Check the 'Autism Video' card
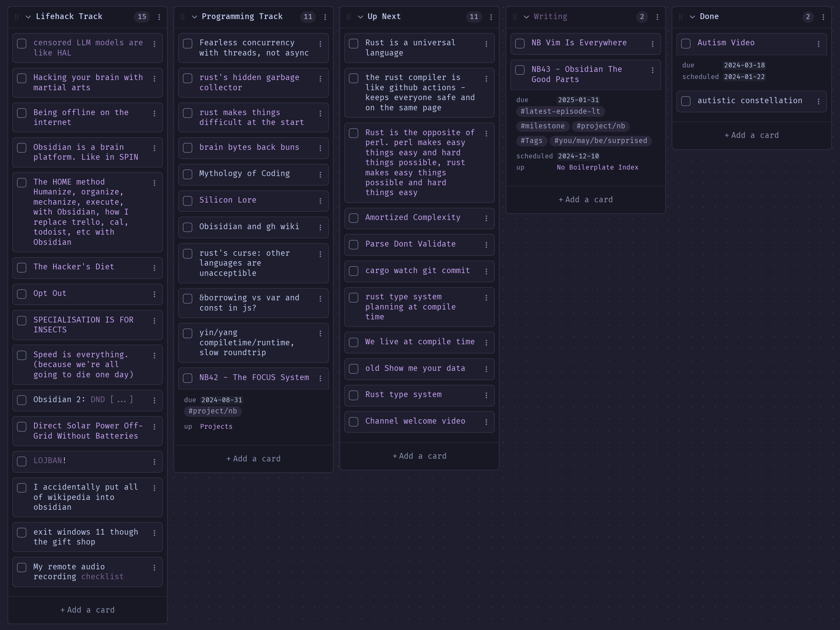This screenshot has height=630, width=840. pyautogui.click(x=686, y=44)
